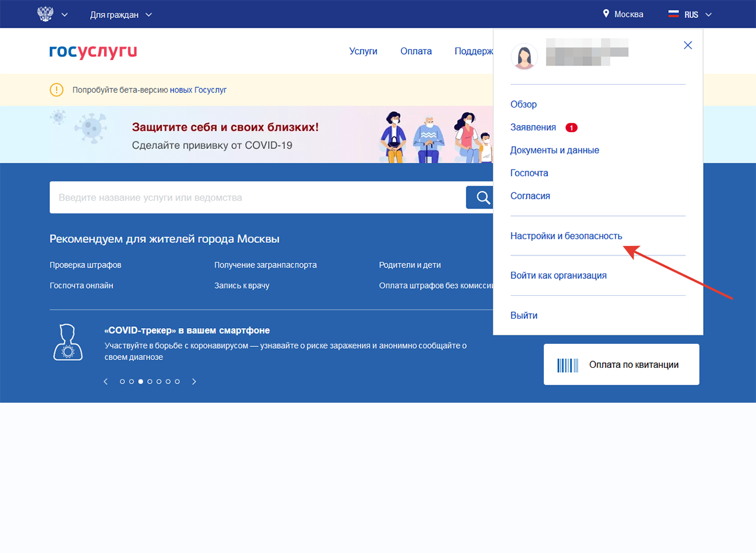
Task: Select the fourth carousel dot
Action: [150, 382]
